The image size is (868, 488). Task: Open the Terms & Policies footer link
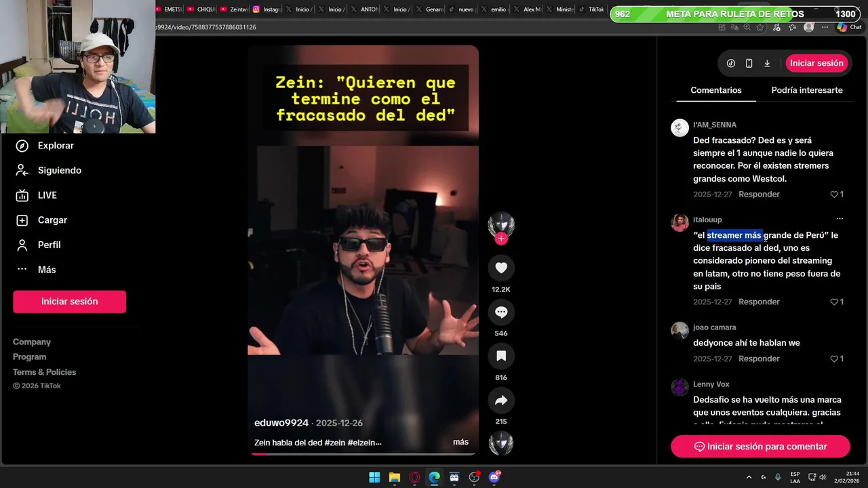(x=45, y=372)
